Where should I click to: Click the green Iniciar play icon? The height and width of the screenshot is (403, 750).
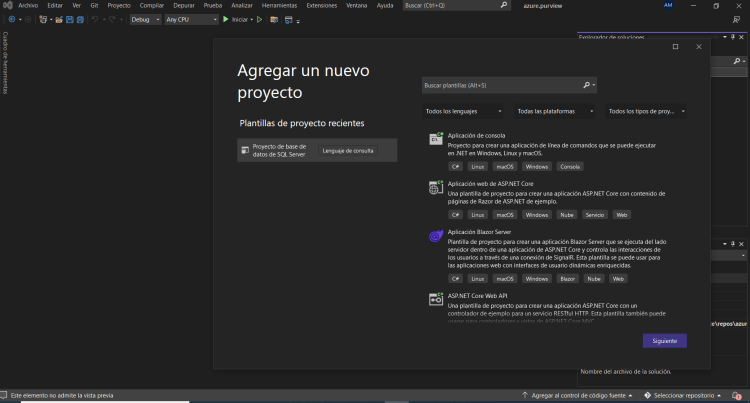[225, 19]
